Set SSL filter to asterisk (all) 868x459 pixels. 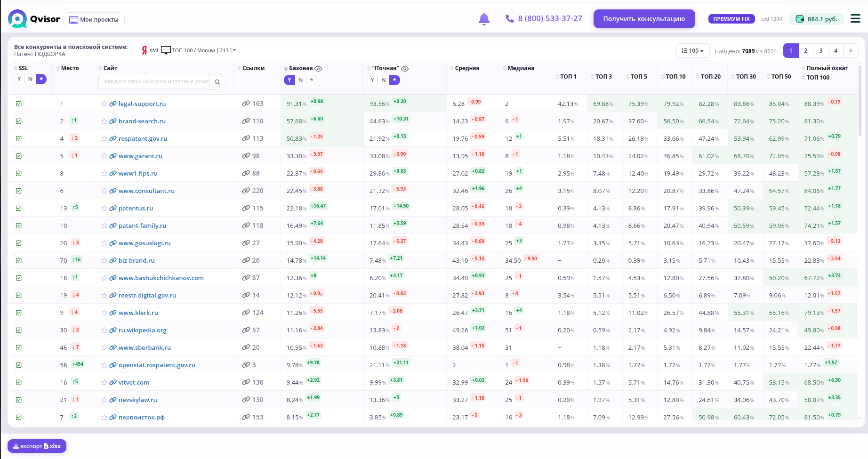pos(41,79)
